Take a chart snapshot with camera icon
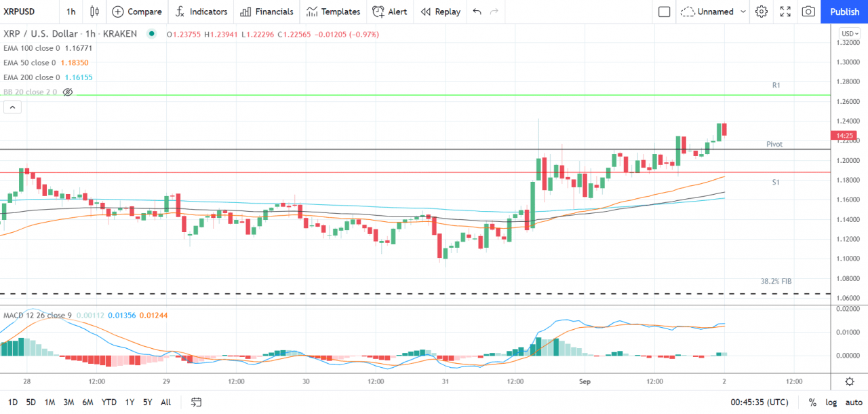The width and height of the screenshot is (868, 414). point(809,12)
